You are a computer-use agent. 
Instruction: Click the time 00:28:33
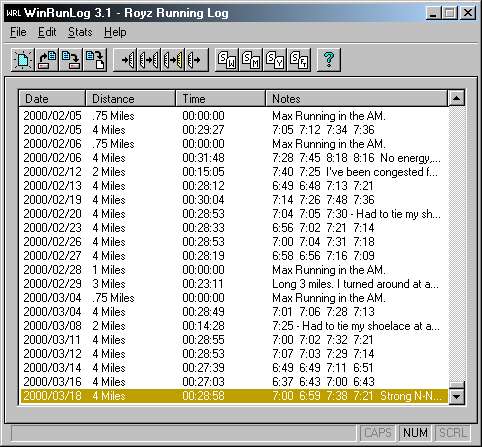point(203,228)
